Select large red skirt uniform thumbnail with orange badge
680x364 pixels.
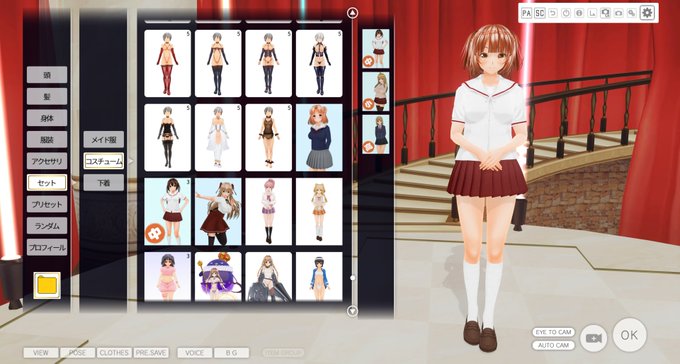click(x=167, y=212)
